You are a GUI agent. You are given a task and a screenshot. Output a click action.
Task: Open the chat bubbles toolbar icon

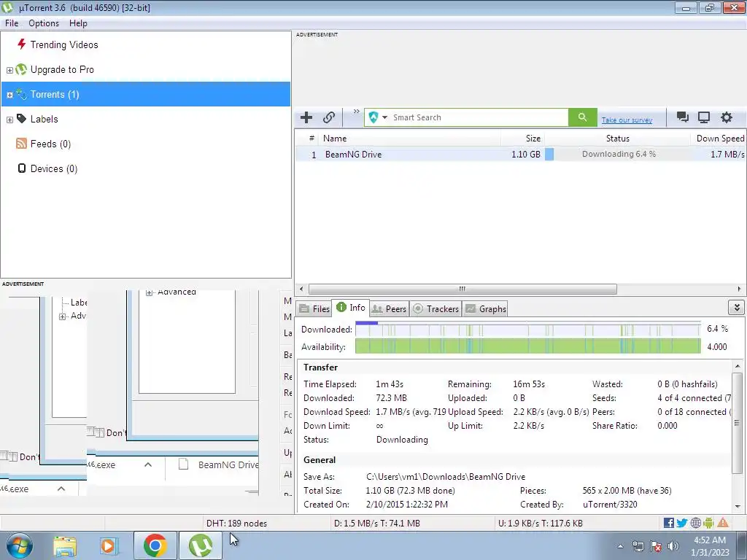[682, 117]
